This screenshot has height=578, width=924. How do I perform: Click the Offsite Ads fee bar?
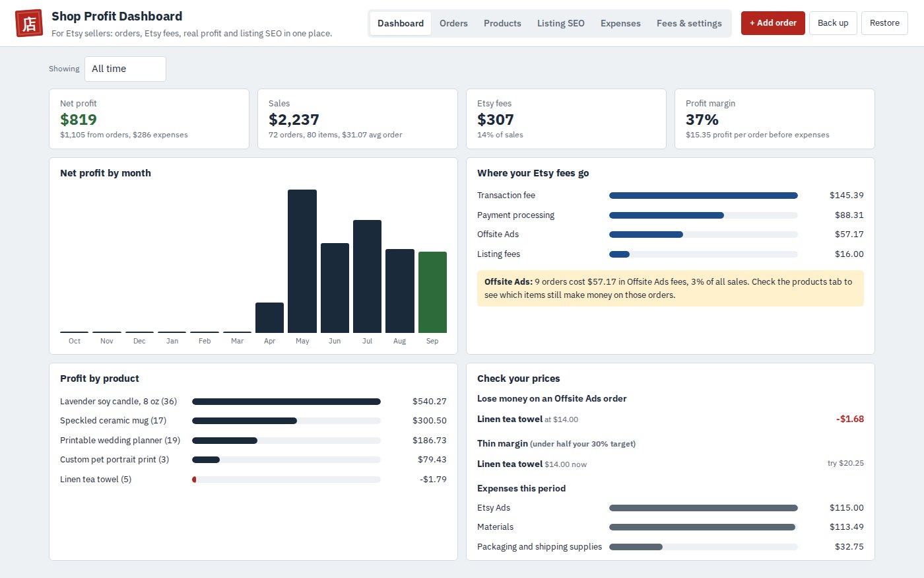(704, 235)
